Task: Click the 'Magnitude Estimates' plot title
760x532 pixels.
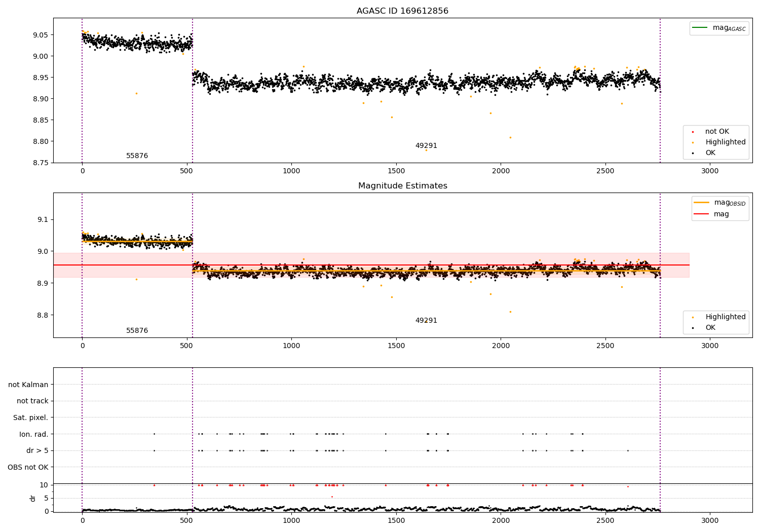Action: (402, 186)
